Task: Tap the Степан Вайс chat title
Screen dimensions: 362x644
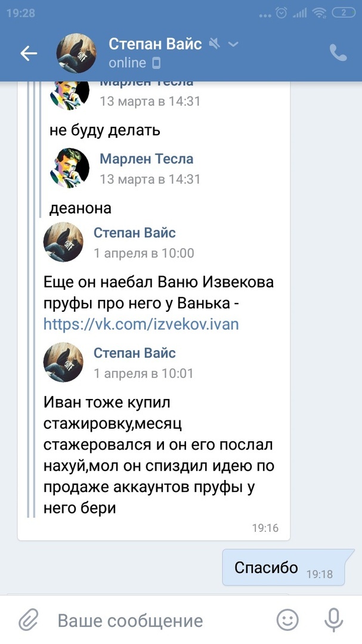Action: point(155,44)
